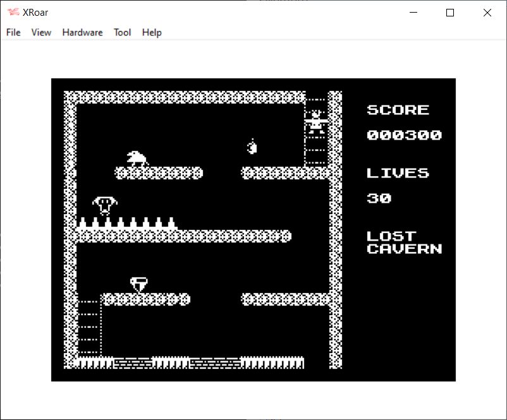The image size is (507, 420).
Task: Click the score value 000300
Action: 404,135
